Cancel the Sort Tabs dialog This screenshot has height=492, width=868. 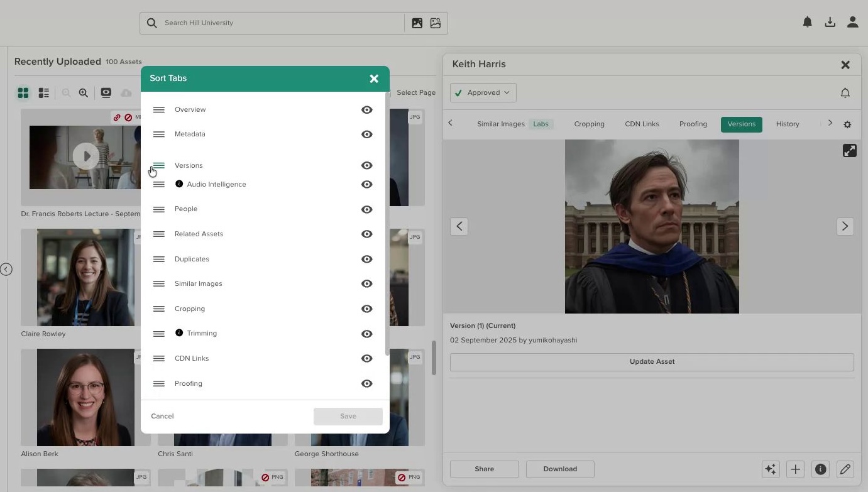click(162, 417)
